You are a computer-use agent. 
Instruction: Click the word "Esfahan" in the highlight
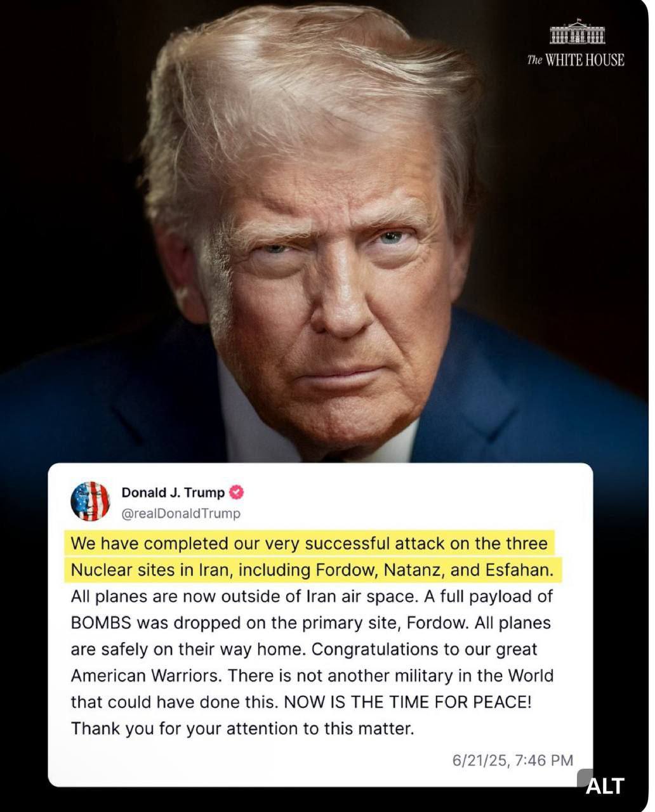click(519, 570)
